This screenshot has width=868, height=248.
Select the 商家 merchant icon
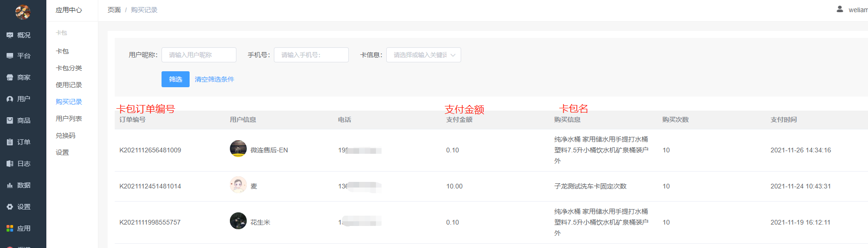pyautogui.click(x=10, y=77)
